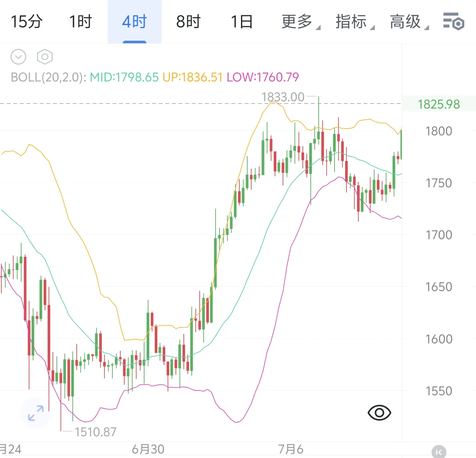Switch chart to 8时 interval
The width and height of the screenshot is (476, 458).
coord(188,22)
